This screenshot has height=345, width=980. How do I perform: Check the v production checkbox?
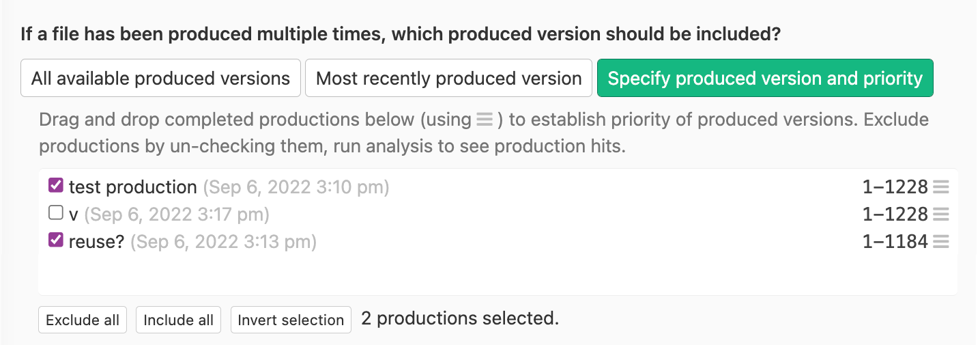56,213
